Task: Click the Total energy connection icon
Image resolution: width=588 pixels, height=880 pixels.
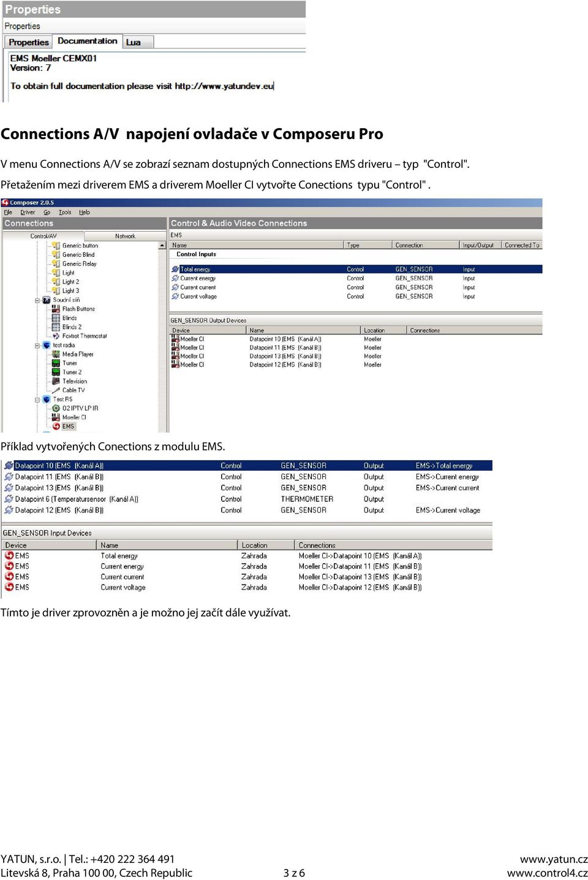Action: click(175, 269)
